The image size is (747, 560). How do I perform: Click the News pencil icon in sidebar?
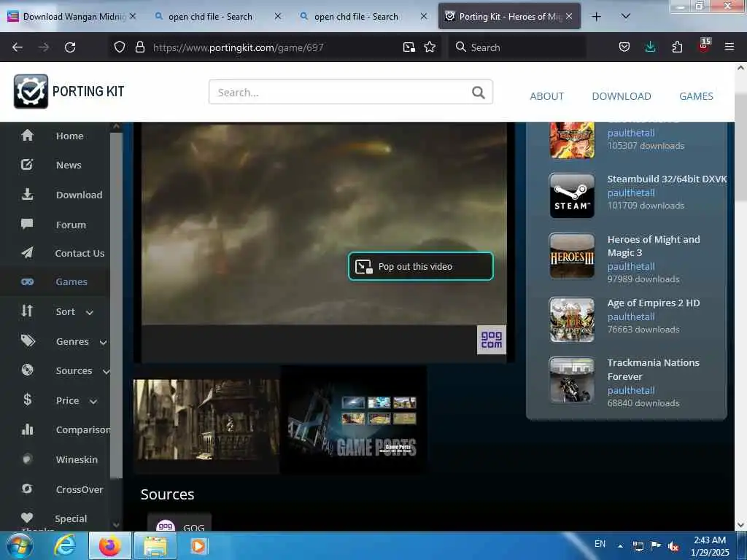[x=27, y=165]
